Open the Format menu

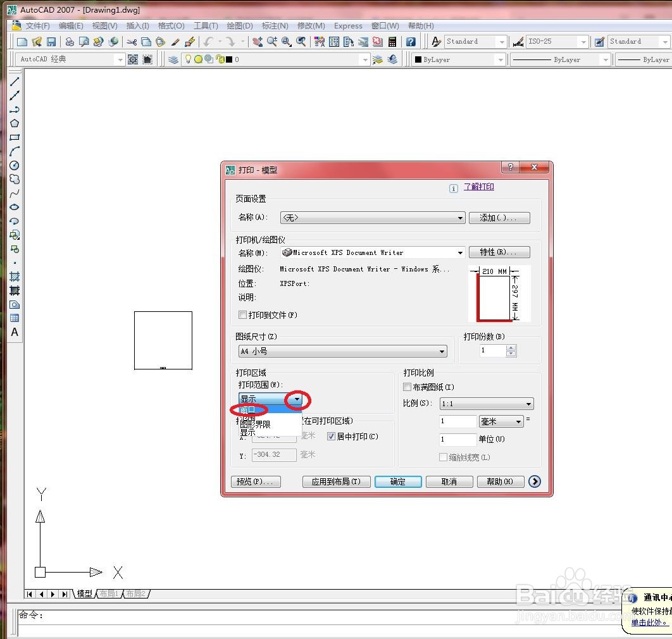click(x=171, y=26)
